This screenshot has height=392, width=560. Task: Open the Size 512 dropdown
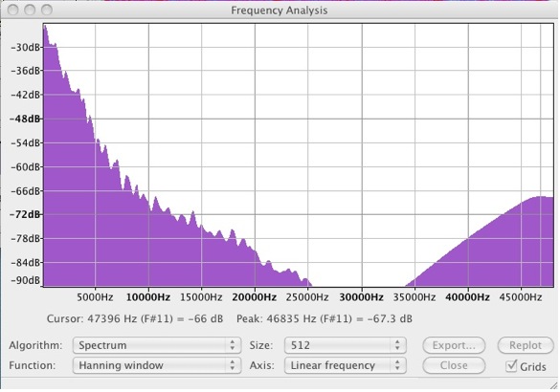click(346, 345)
